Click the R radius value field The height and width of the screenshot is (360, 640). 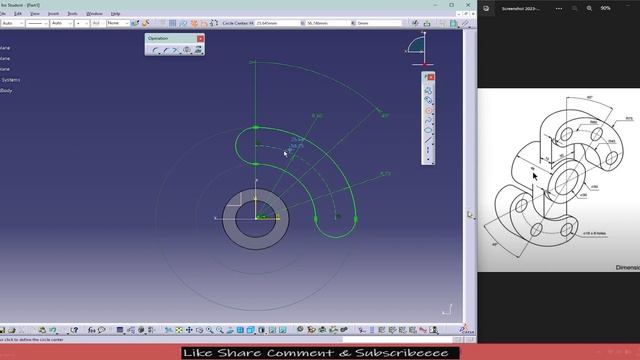coord(379,23)
